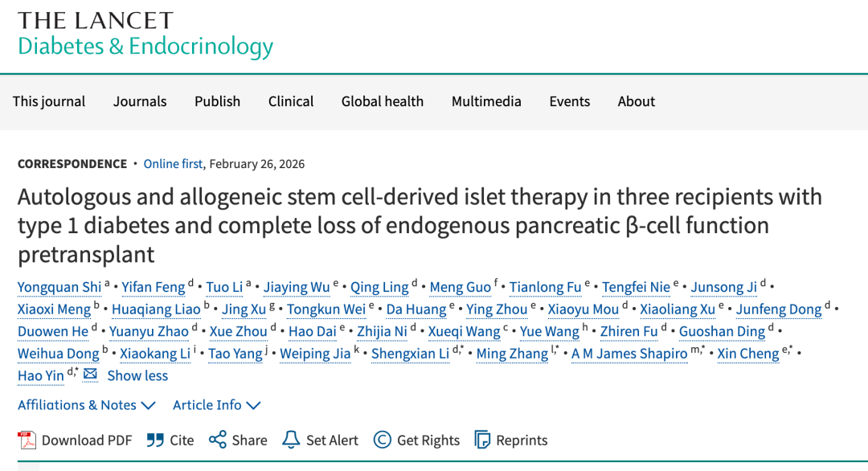
Task: Click the Download PDF icon
Action: [x=28, y=440]
